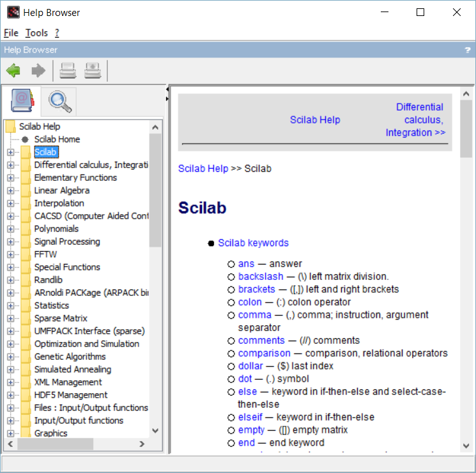Click the print icon in the toolbar
This screenshot has height=473, width=476.
tap(68, 70)
